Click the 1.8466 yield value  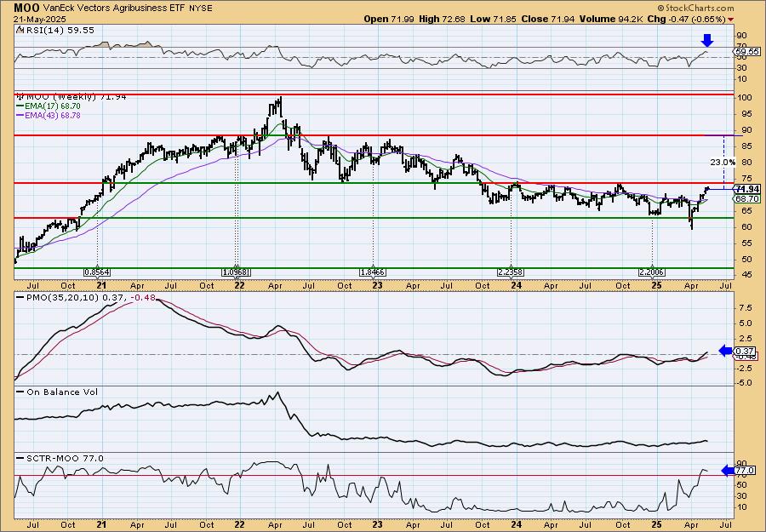(x=373, y=272)
